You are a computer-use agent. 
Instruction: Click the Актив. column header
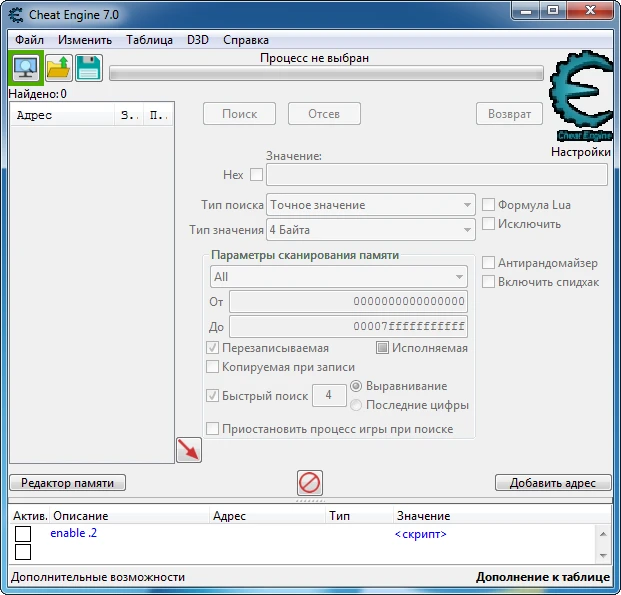(30, 516)
